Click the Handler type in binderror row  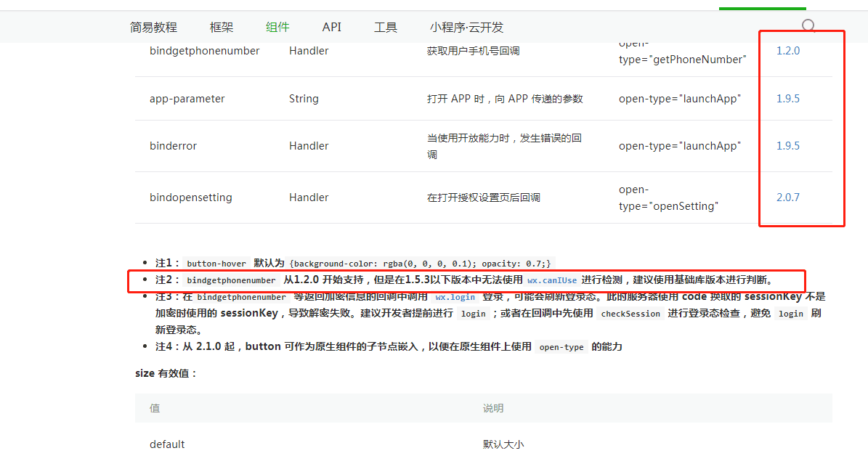click(309, 145)
